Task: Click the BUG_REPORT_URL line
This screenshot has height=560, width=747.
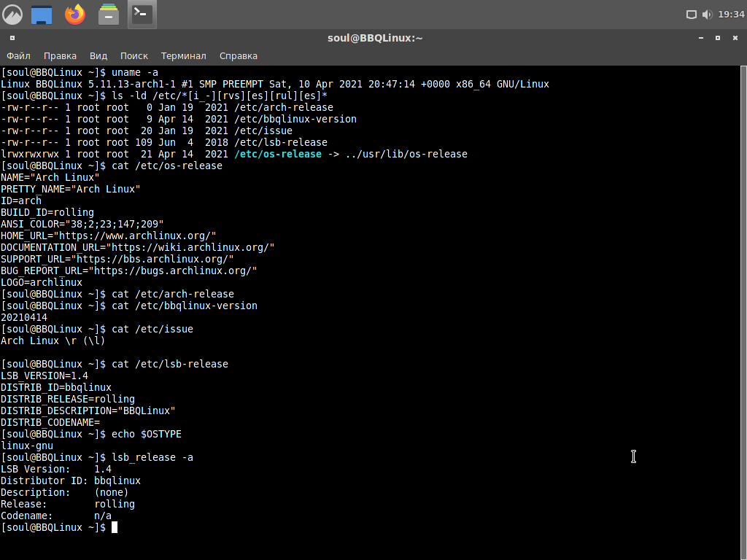Action: click(129, 271)
